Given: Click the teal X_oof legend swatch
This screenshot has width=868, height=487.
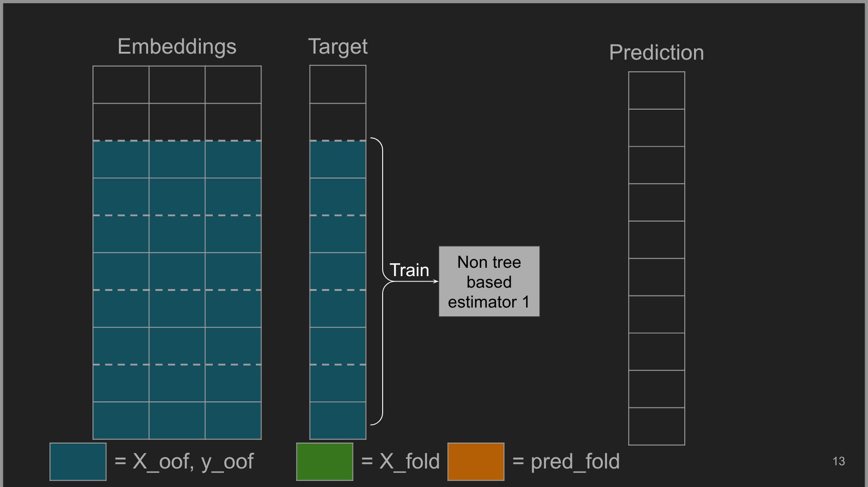Looking at the screenshot, I should pyautogui.click(x=78, y=462).
